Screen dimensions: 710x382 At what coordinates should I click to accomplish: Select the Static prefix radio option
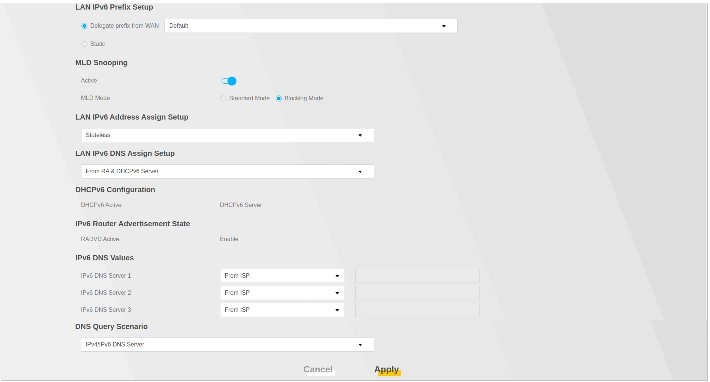[x=84, y=44]
